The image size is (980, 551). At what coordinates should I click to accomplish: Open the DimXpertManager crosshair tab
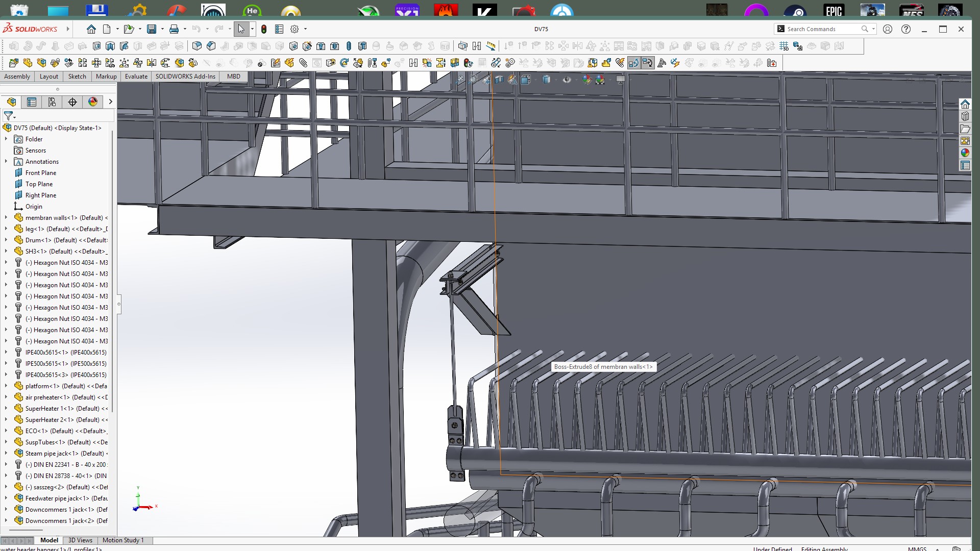click(x=72, y=102)
